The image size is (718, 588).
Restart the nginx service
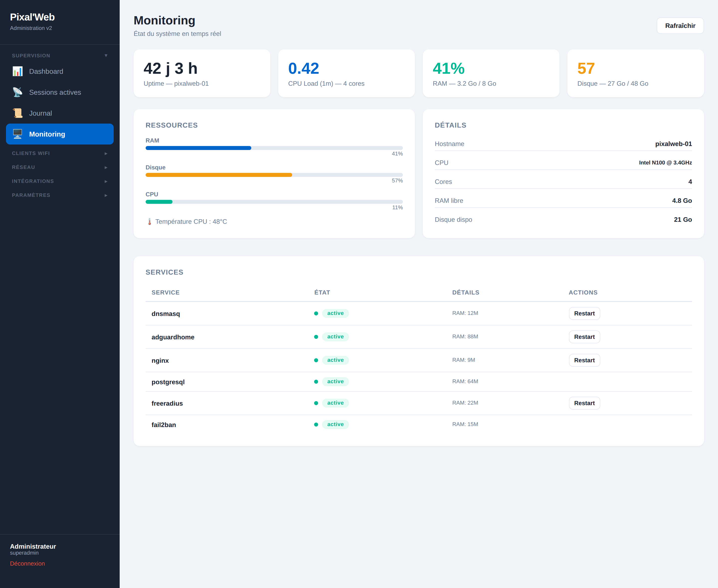point(584,360)
